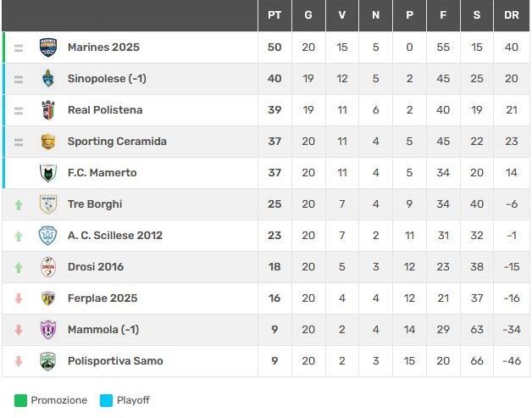Viewport: 532px width, 418px height.
Task: Sort standings by the PT column header
Action: [274, 15]
